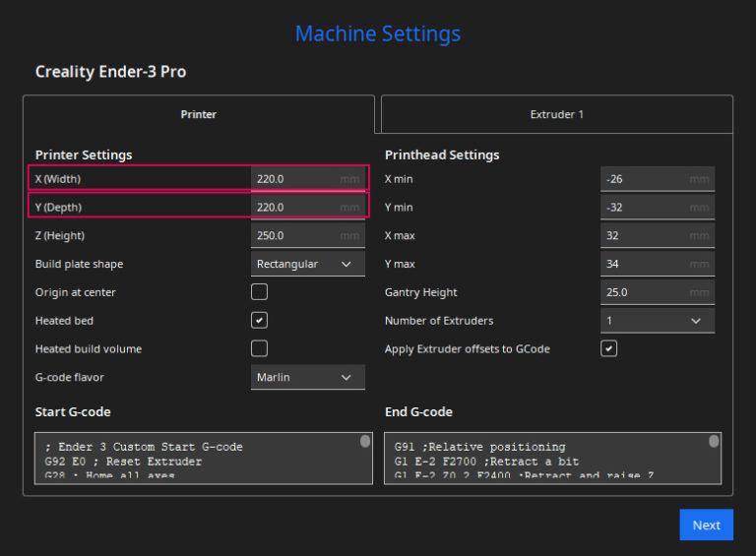
Task: Click the Z (Height) label
Action: pos(60,235)
